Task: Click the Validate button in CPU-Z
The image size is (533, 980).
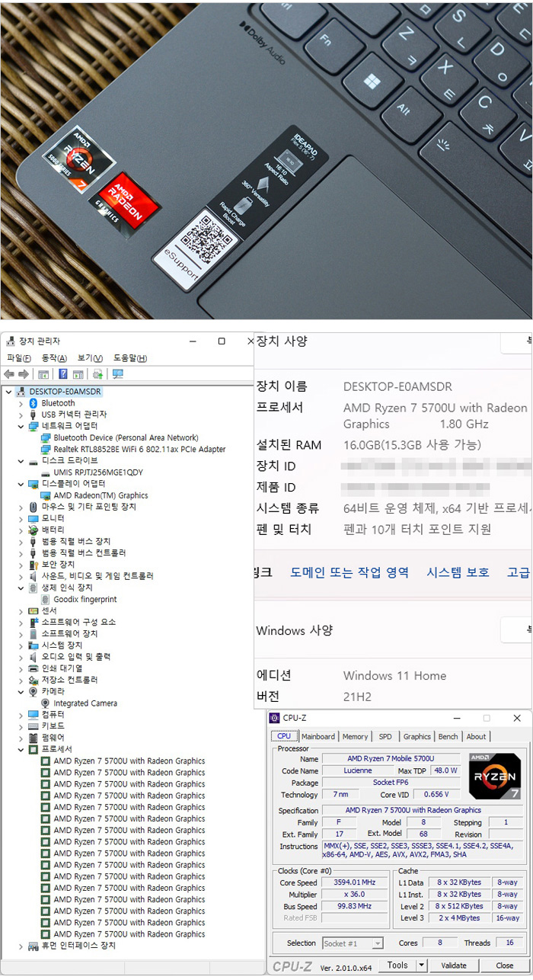Action: (x=454, y=966)
